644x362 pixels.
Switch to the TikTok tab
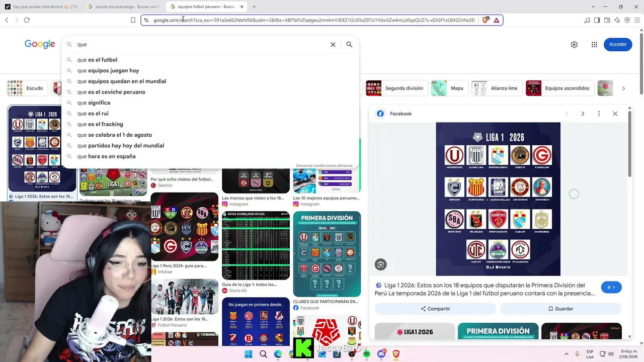click(x=41, y=7)
